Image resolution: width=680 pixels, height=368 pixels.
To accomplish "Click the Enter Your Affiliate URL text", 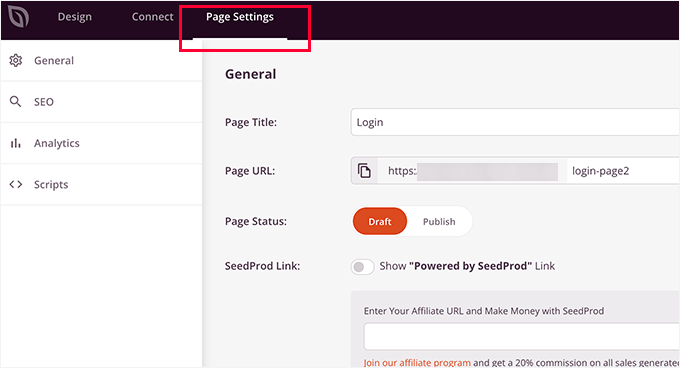I will (x=484, y=311).
